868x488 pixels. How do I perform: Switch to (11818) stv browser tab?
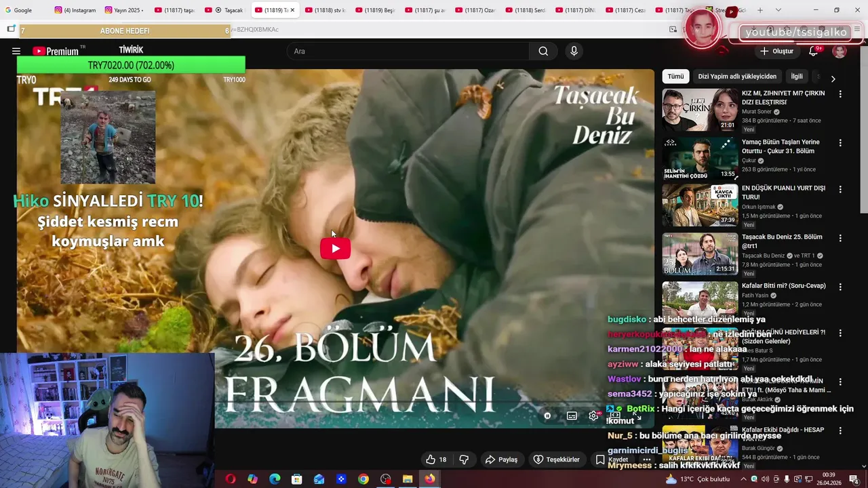tap(325, 10)
